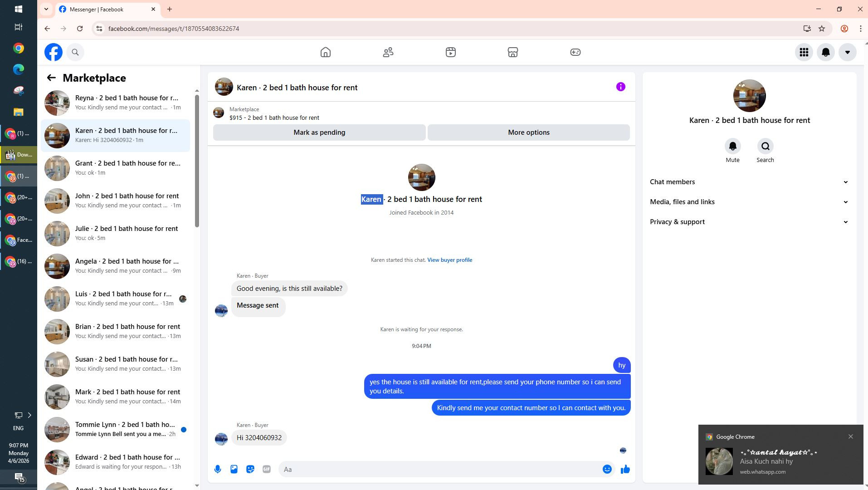The image size is (868, 490).
Task: Choose a GIF icon in composer
Action: (267, 469)
